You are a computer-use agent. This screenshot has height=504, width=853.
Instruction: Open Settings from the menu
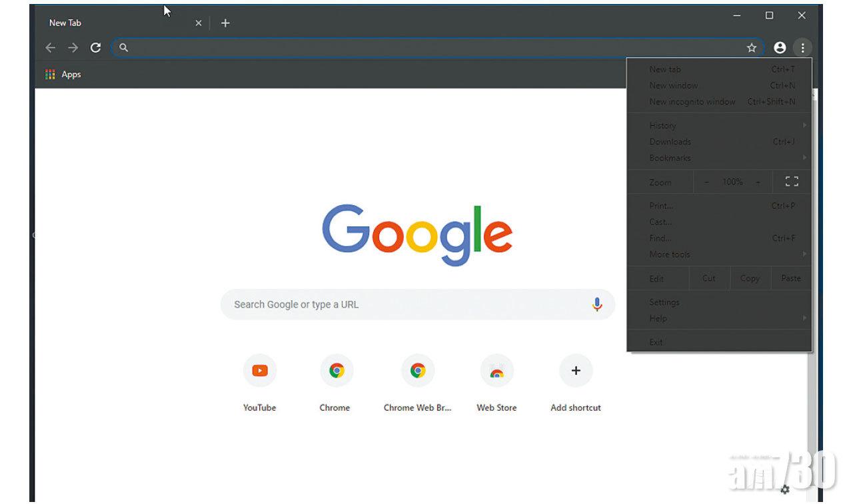point(664,302)
